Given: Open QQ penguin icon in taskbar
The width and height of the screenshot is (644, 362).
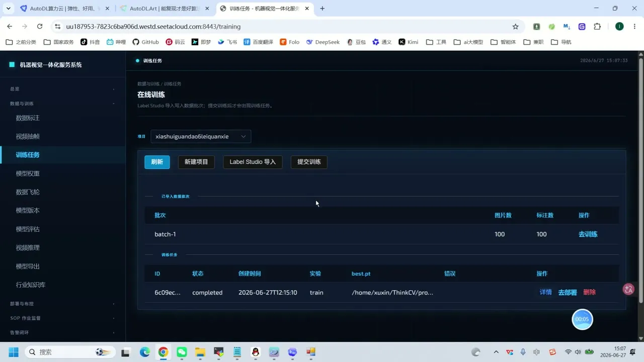Looking at the screenshot, I should (256, 352).
